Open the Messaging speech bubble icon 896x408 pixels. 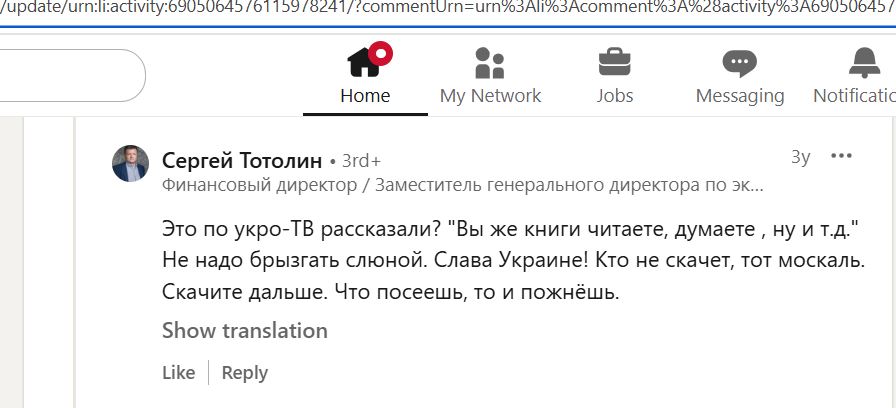click(739, 63)
